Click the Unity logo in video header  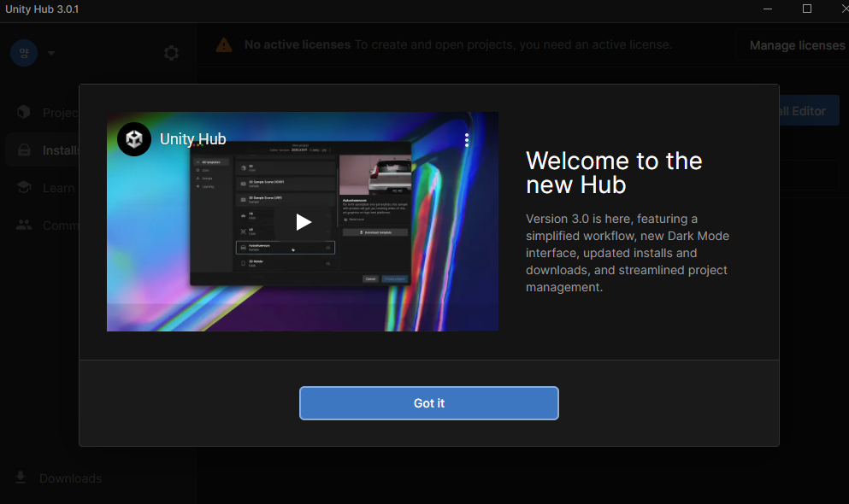pyautogui.click(x=134, y=139)
